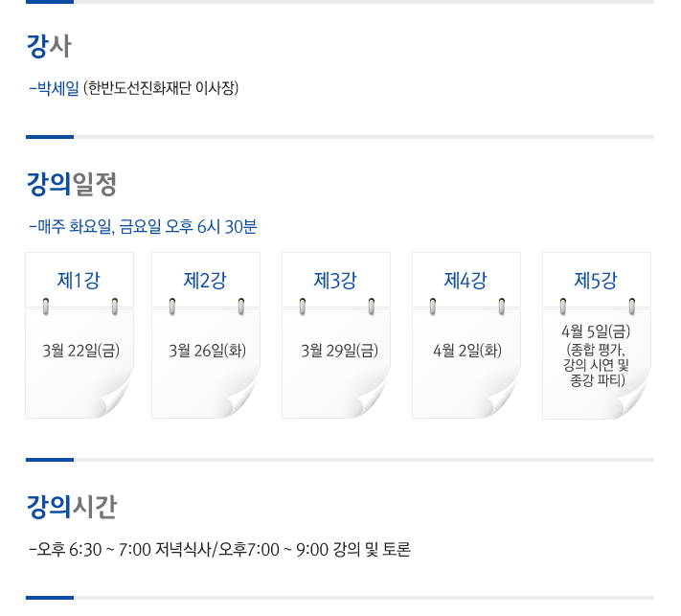Click the page-curl corner on 제5강 card
Viewport: 681px width, 616px height.
click(x=632, y=398)
